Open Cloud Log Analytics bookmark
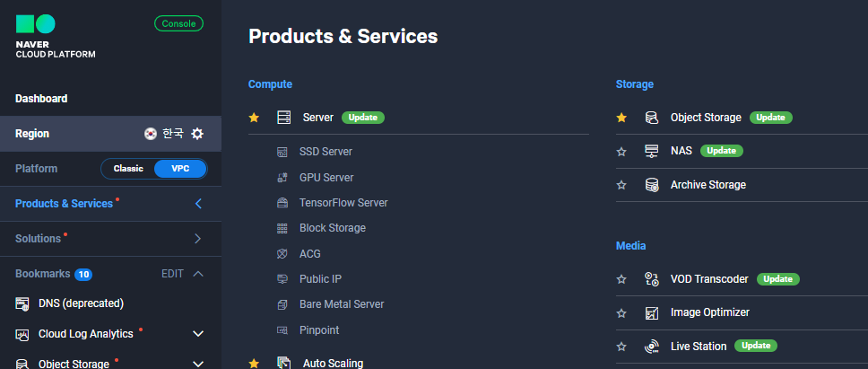 (x=86, y=334)
